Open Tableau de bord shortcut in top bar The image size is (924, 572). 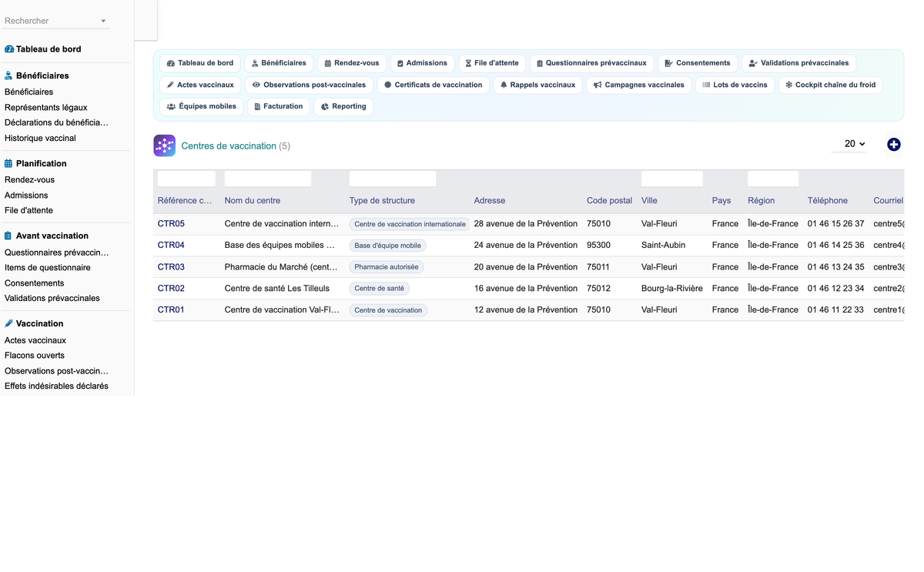pos(200,63)
